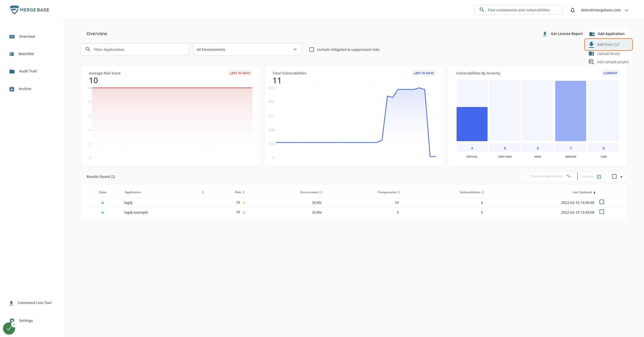Select Upload binary menu entry
Screen dimensions: 644x337
tap(609, 54)
